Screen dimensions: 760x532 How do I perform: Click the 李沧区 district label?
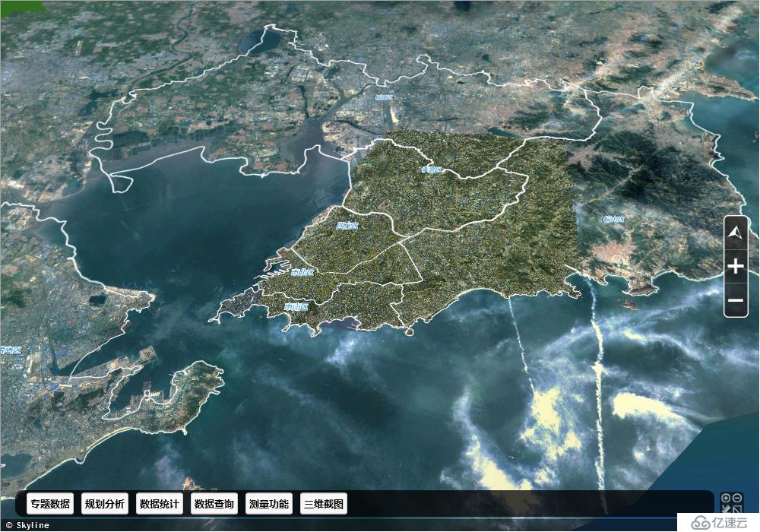coord(431,169)
